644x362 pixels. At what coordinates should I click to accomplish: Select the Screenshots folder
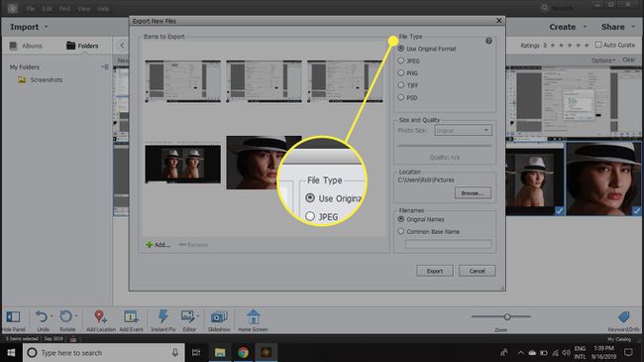(41, 79)
